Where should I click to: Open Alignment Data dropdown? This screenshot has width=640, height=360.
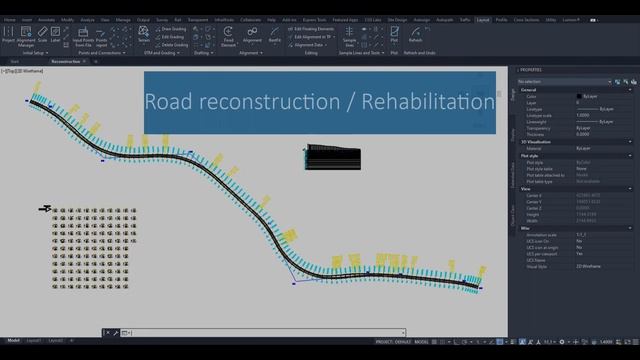pyautogui.click(x=308, y=45)
